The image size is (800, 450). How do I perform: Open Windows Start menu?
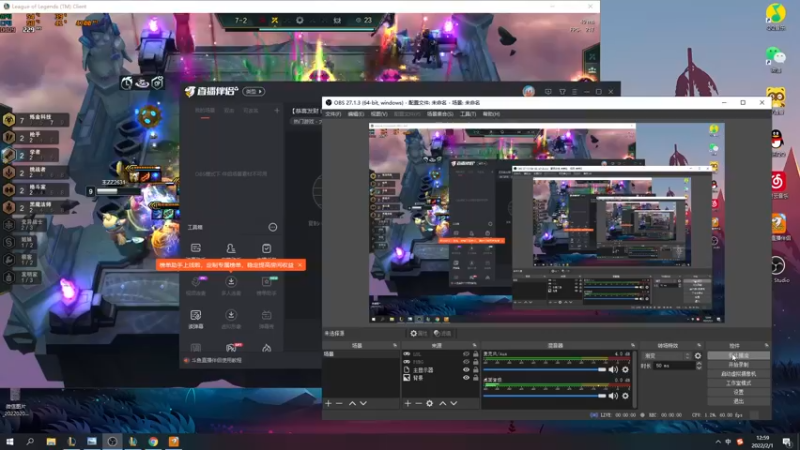[10, 441]
